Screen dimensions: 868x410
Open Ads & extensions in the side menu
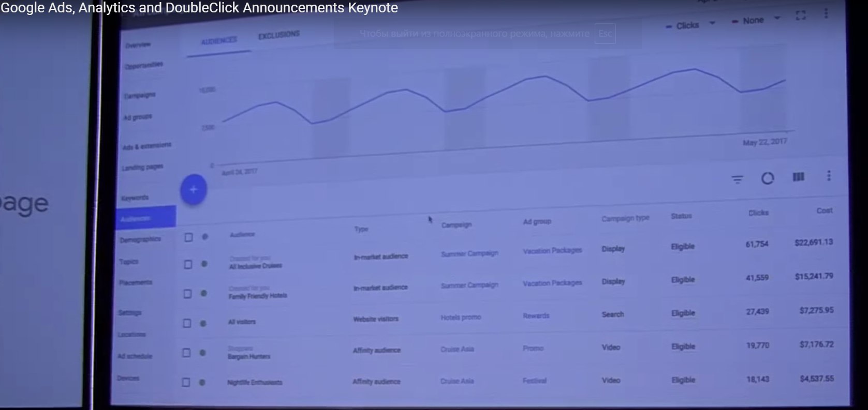(x=146, y=146)
